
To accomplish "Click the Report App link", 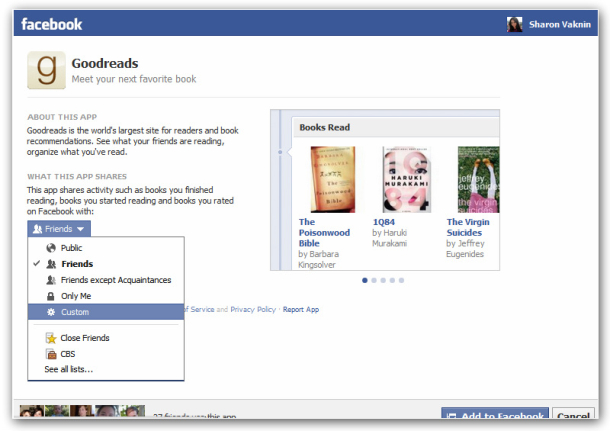I will [301, 310].
